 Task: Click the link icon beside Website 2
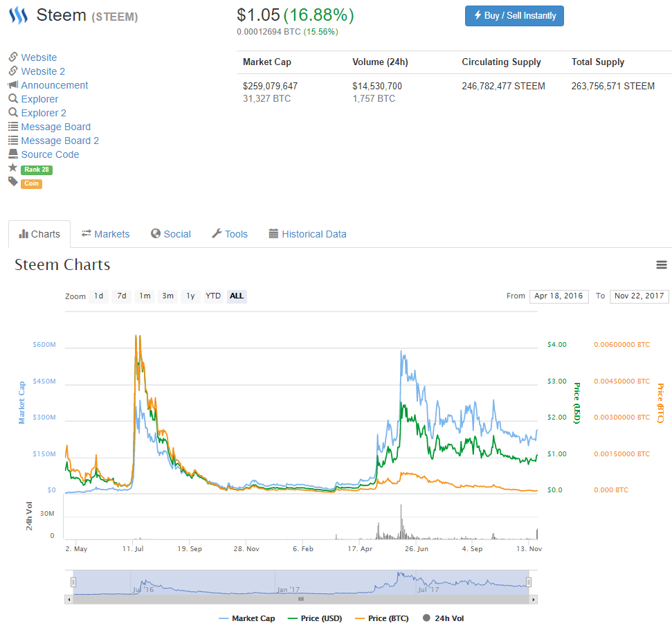point(13,71)
